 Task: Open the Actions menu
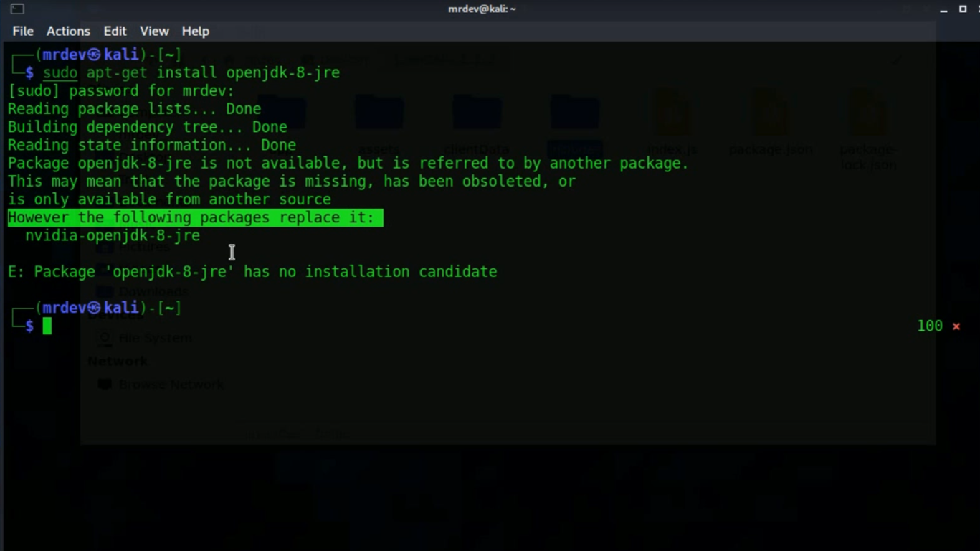coord(68,31)
